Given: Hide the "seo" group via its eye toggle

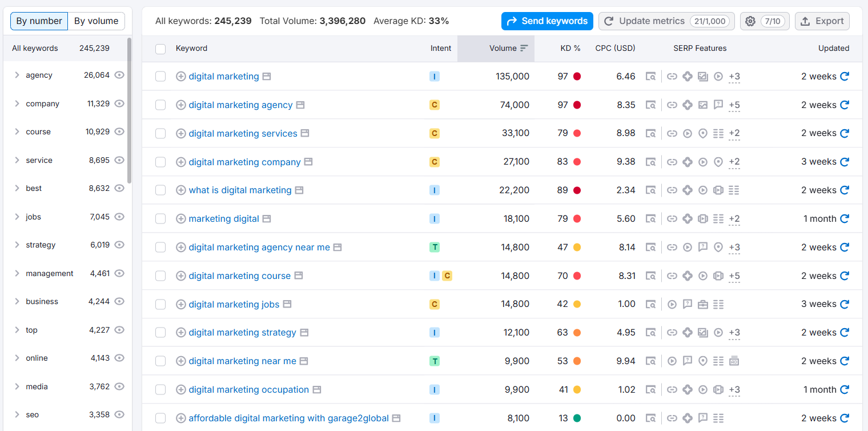Looking at the screenshot, I should 119,414.
